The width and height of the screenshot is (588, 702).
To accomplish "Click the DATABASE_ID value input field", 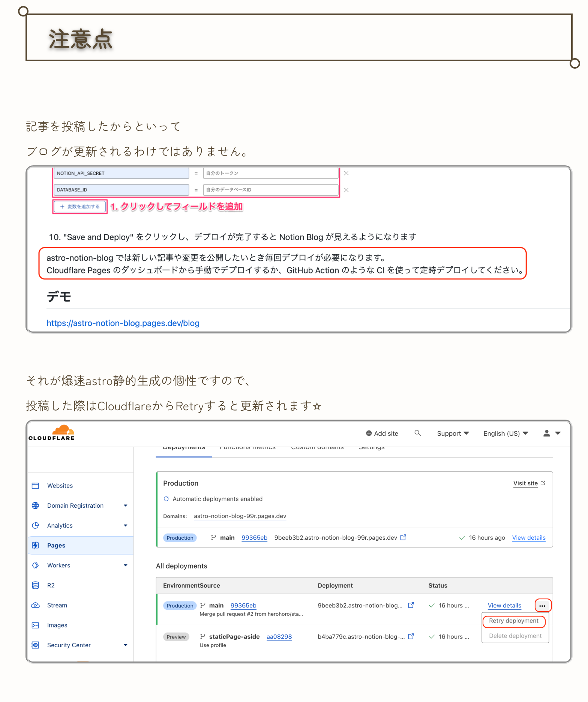I will click(270, 190).
